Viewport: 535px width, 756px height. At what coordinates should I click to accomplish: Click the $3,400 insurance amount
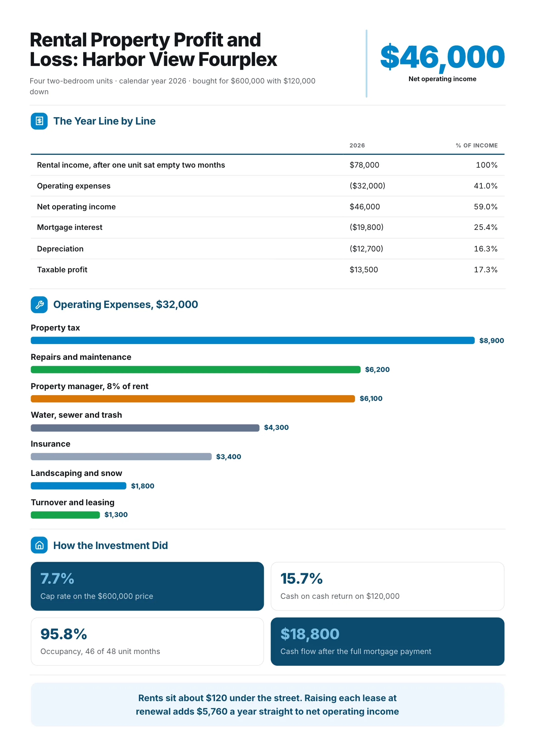(x=228, y=457)
